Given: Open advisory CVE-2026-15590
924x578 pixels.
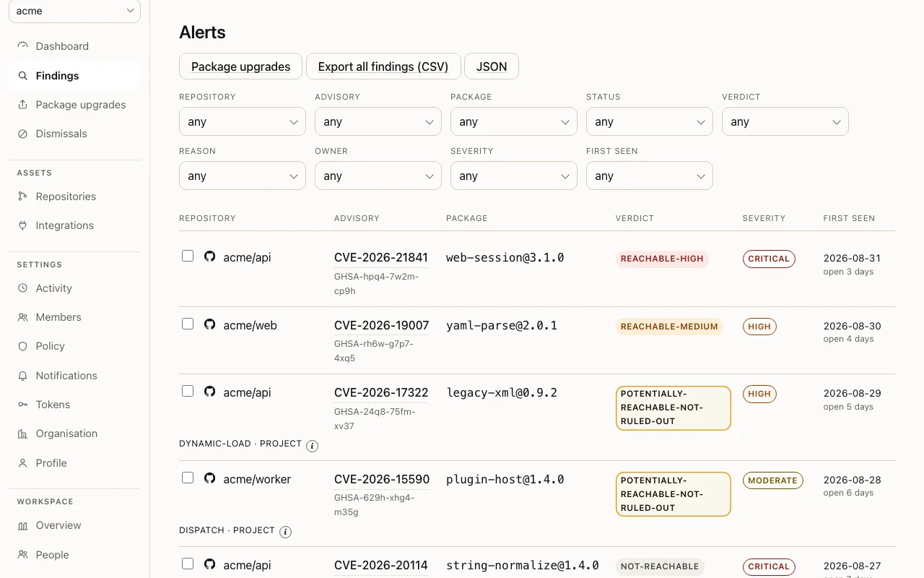Looking at the screenshot, I should click(x=382, y=479).
